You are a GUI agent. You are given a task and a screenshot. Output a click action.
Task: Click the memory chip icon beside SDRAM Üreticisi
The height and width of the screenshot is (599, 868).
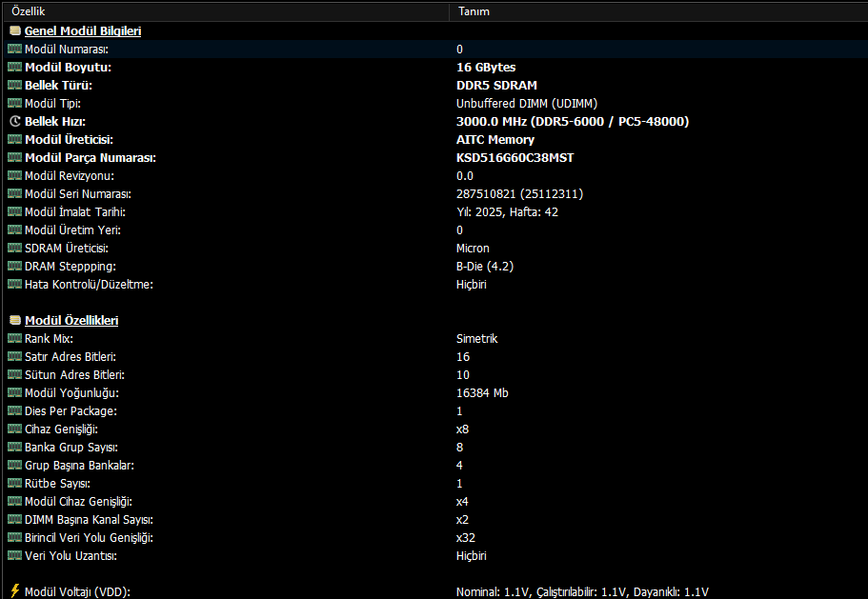pos(15,248)
